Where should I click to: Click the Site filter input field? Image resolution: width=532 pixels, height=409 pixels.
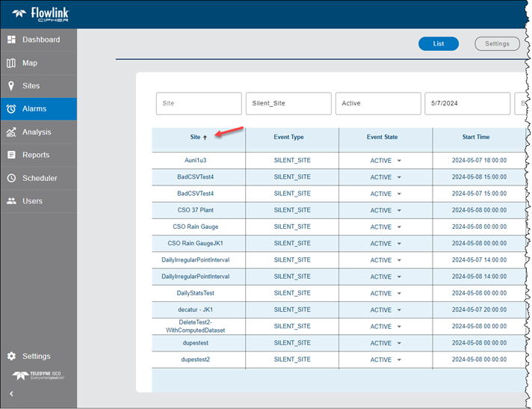[x=199, y=103]
